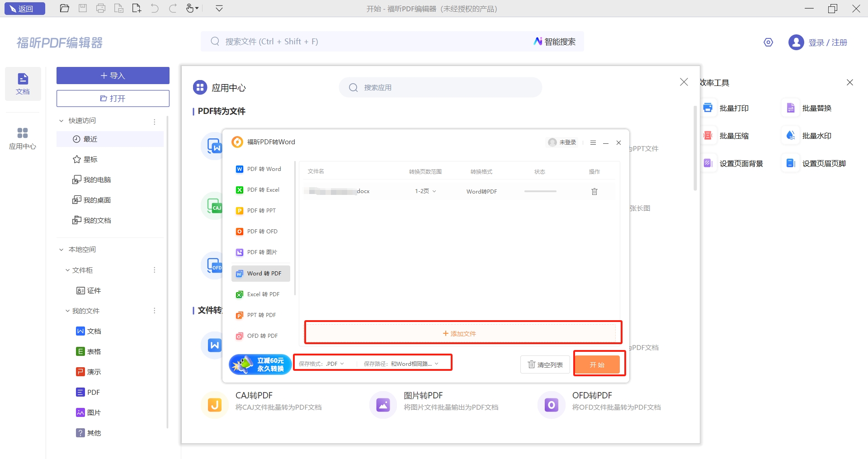Image resolution: width=868 pixels, height=459 pixels.
Task: Click the 智能搜索 AI search button
Action: click(x=555, y=42)
